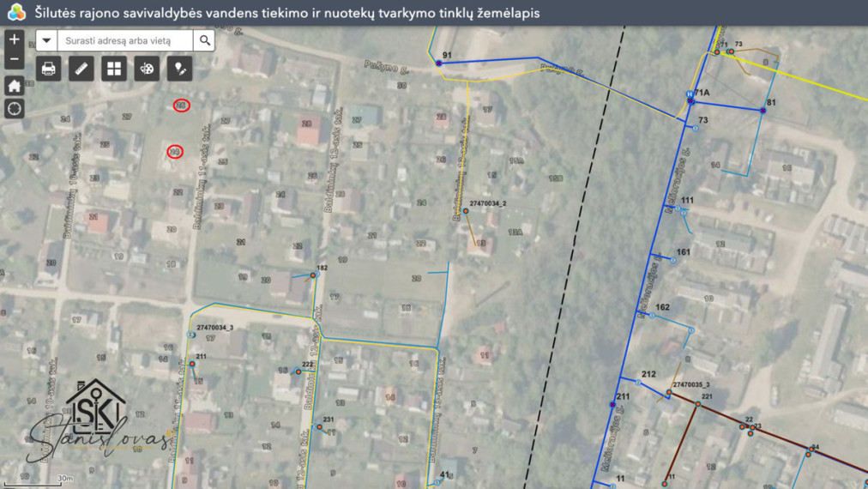Zoom out of the map

tap(15, 58)
